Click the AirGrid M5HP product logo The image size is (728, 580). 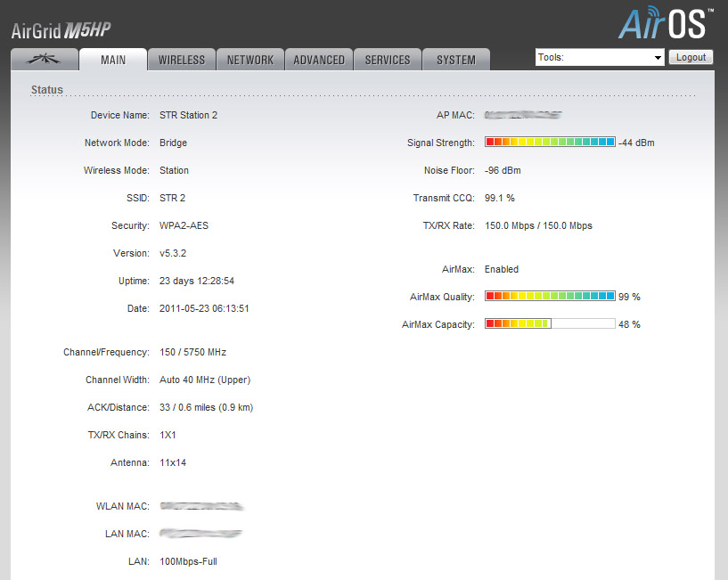point(61,30)
